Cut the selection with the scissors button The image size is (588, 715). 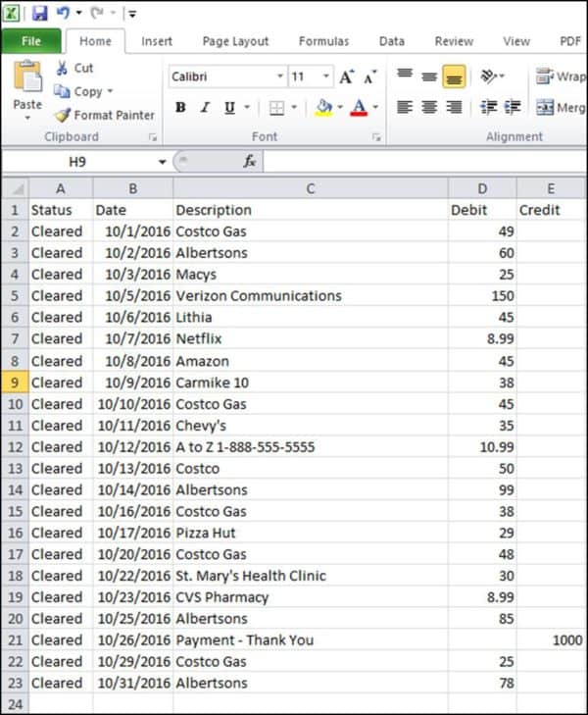pyautogui.click(x=74, y=68)
